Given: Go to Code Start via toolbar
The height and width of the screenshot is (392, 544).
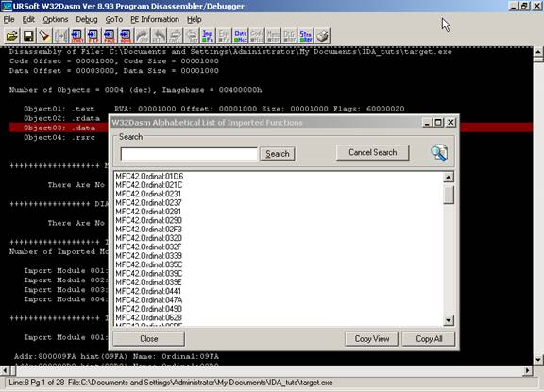Looking at the screenshot, I should pos(77,36).
